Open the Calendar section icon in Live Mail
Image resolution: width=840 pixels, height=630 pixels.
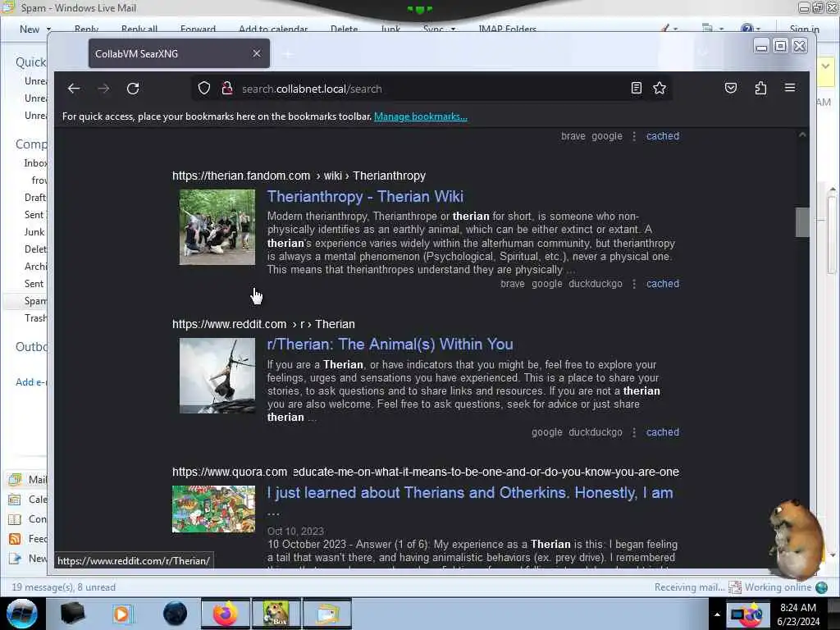tap(15, 500)
